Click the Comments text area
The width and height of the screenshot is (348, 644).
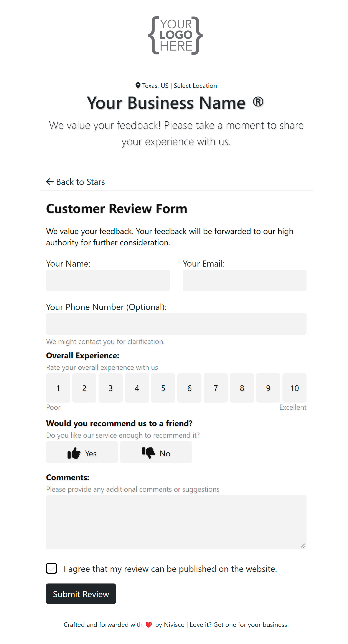coord(176,522)
